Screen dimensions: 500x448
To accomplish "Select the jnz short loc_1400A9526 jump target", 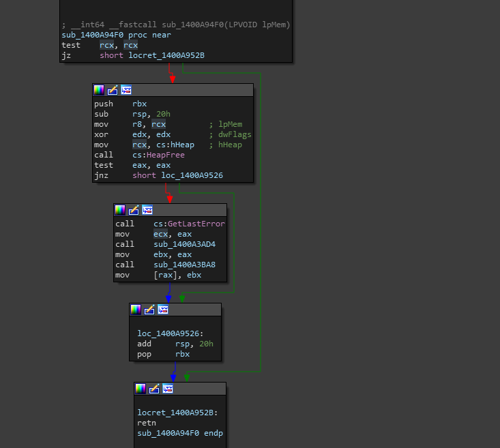I will point(192,175).
